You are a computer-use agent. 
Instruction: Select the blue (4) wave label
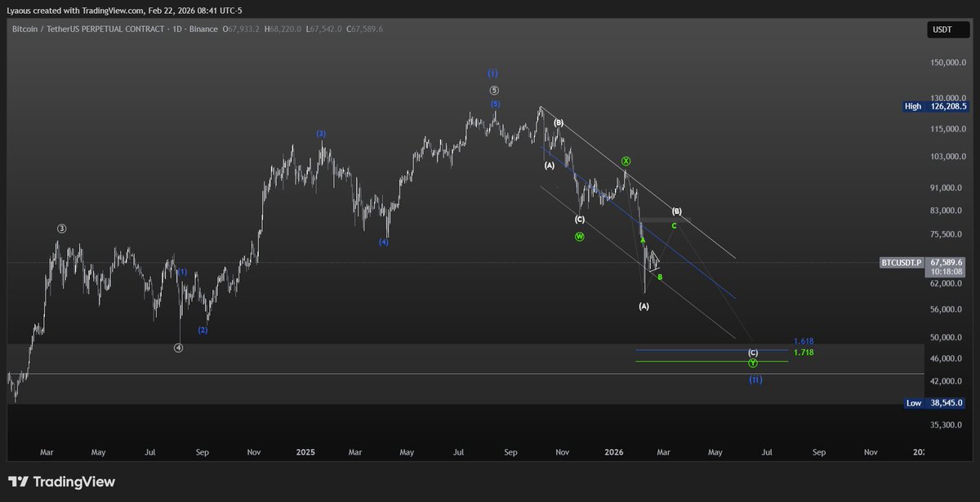[x=384, y=242]
